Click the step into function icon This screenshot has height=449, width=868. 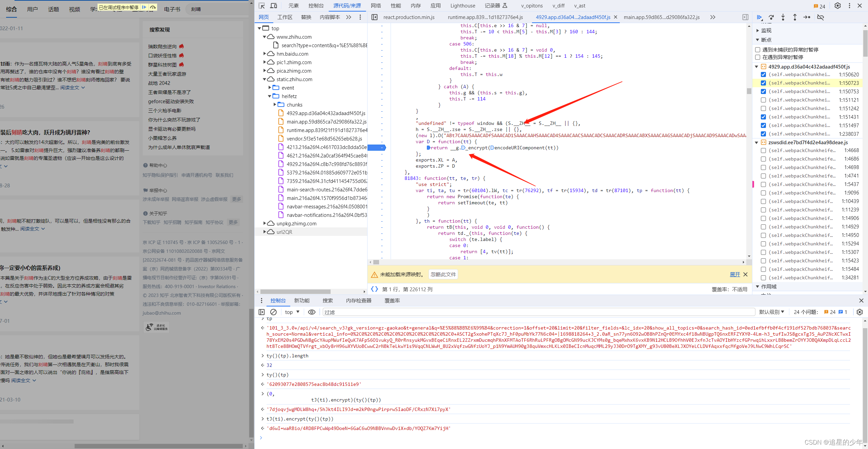(783, 17)
